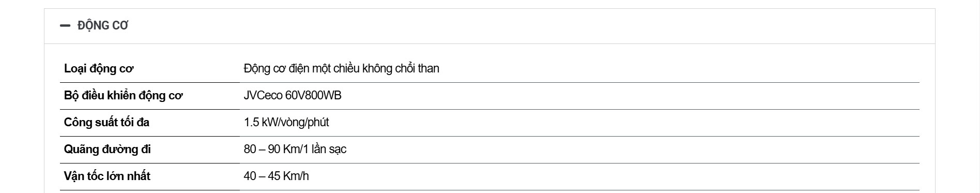Select the 'Bộ điều khiển động cơ' label

coord(124,96)
